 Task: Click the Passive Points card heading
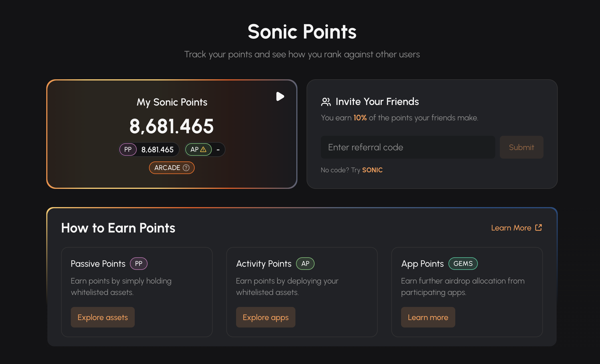coord(98,264)
